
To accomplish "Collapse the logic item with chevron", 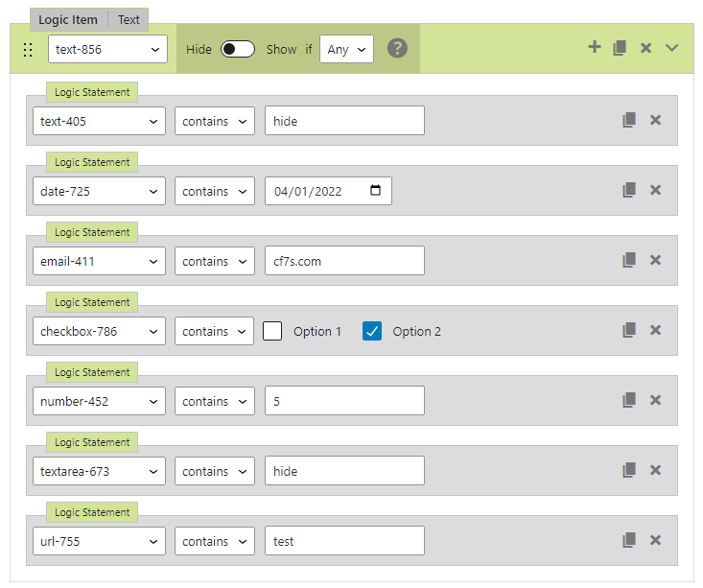I will (x=671, y=48).
